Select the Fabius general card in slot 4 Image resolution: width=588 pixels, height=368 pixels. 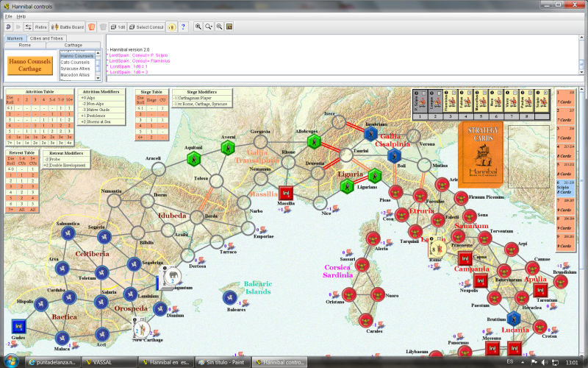[x=466, y=101]
